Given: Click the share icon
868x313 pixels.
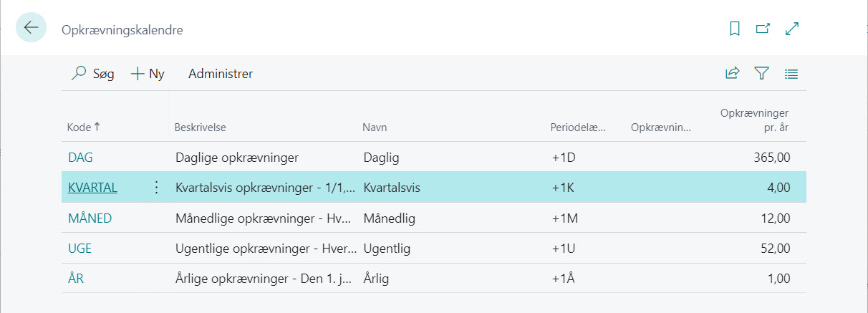Looking at the screenshot, I should pyautogui.click(x=732, y=73).
